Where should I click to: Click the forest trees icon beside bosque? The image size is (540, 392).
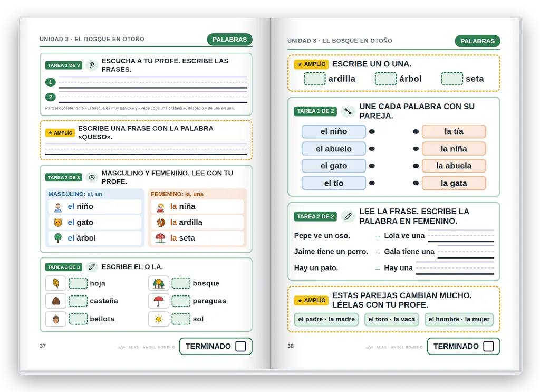point(158,283)
